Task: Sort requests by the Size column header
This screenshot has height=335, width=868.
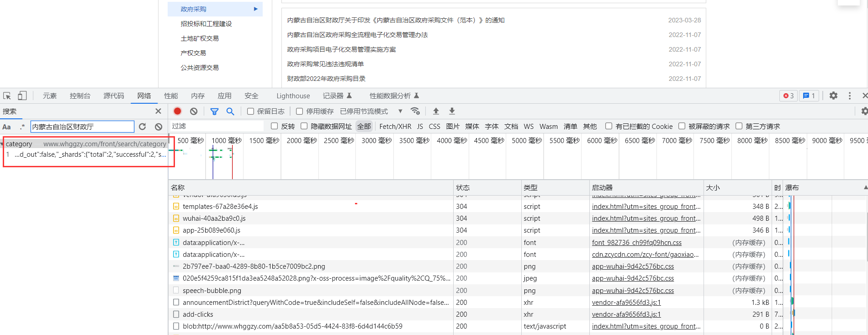Action: (738, 188)
